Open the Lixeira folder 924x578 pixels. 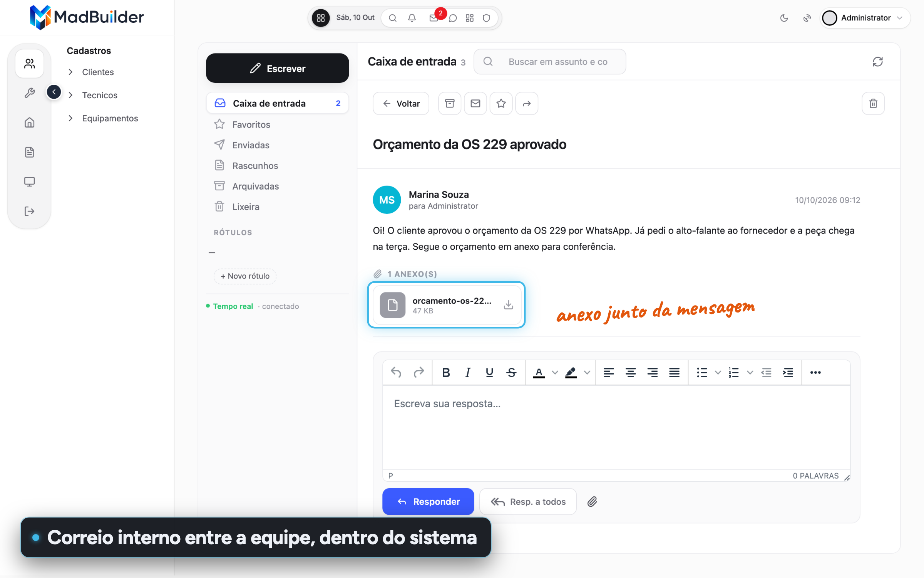click(277, 207)
